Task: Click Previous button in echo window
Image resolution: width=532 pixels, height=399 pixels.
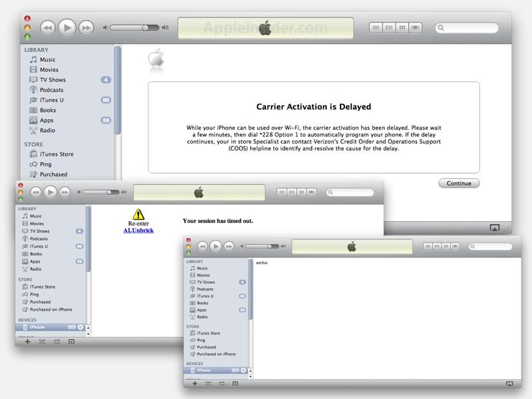Action: point(202,246)
